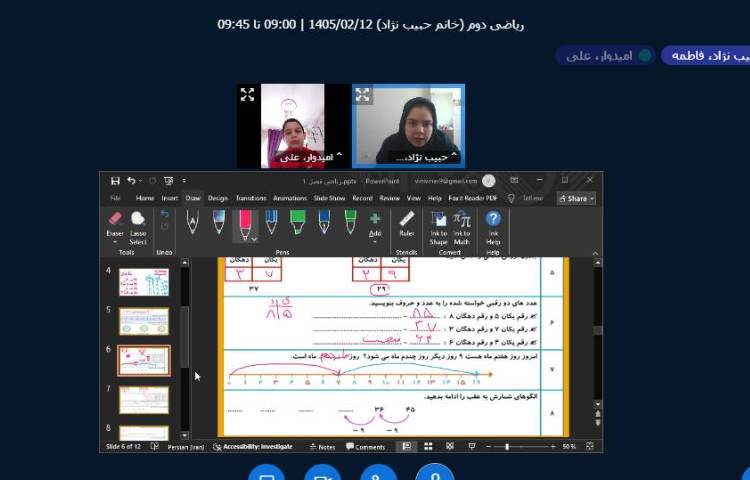
Task: Click the 50% zoom level
Action: tap(569, 446)
